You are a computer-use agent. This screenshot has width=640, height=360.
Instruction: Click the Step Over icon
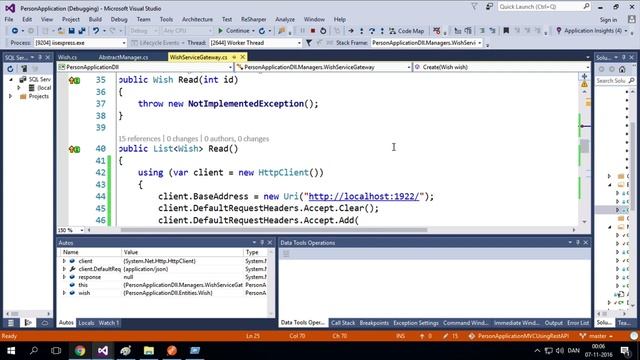(x=372, y=31)
